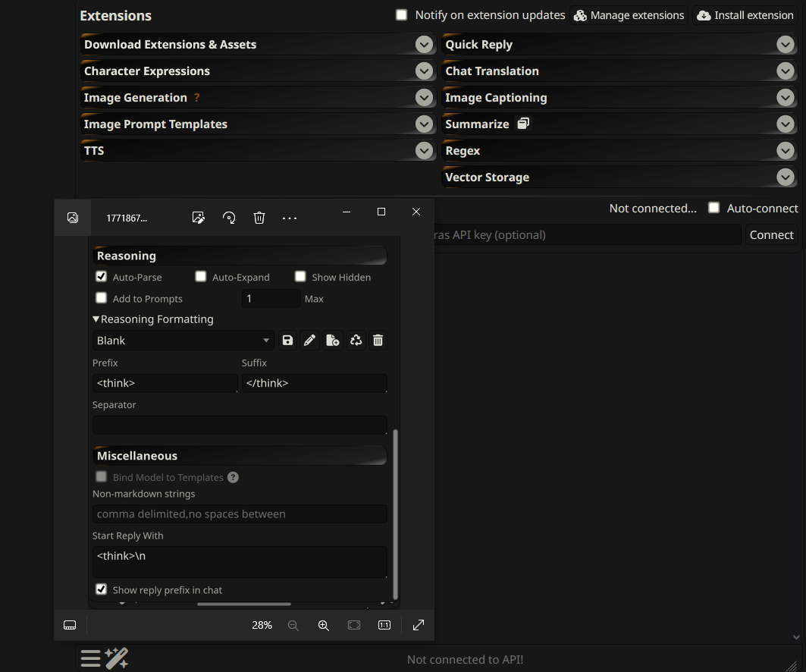
Task: Open the Photos see-more ellipsis menu
Action: pos(290,218)
